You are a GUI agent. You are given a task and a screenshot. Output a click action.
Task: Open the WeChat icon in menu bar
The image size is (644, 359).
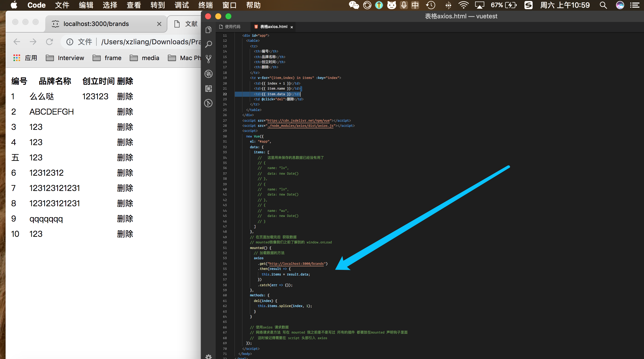tap(354, 5)
